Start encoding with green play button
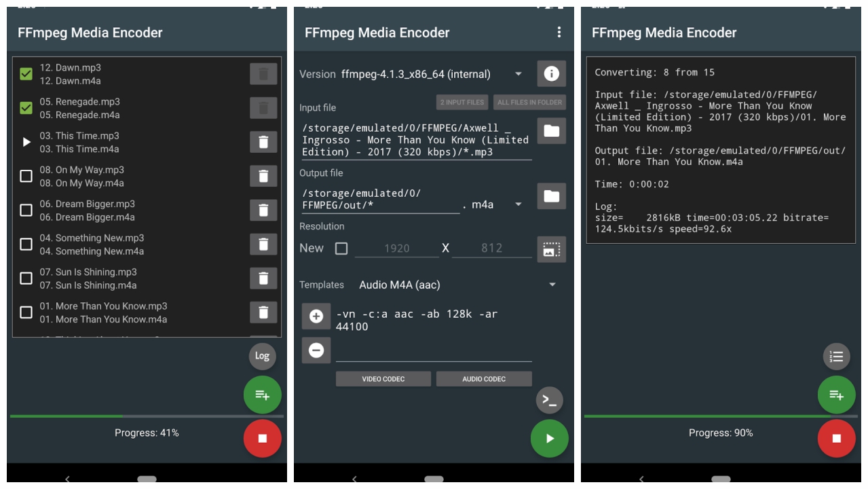 tap(550, 439)
